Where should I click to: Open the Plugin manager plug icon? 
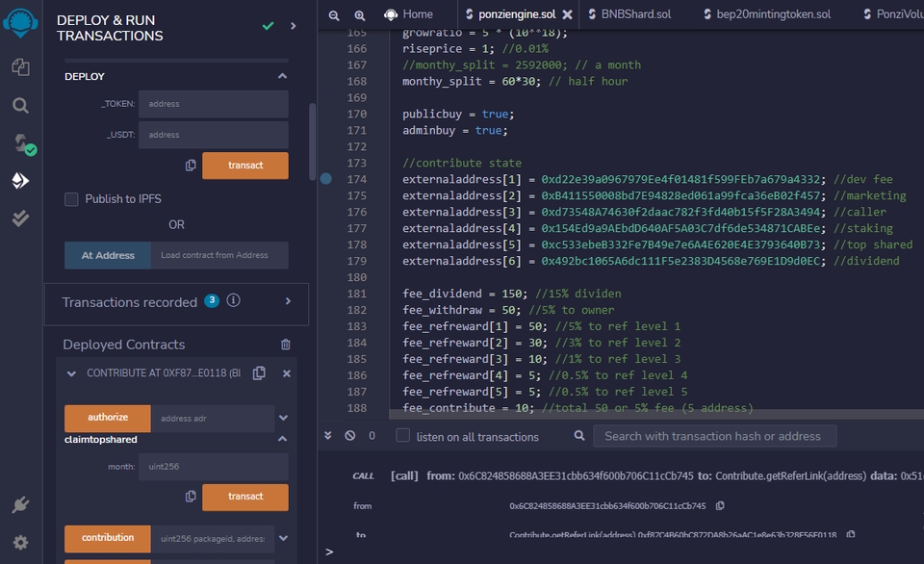coord(20,504)
